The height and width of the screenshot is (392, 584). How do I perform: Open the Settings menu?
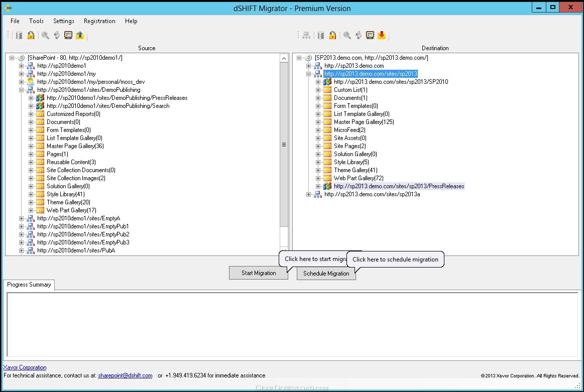pyautogui.click(x=64, y=21)
